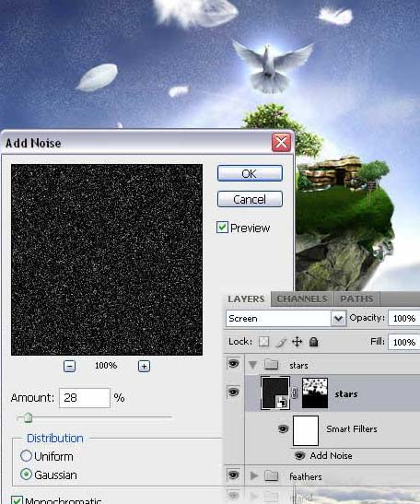
Task: Collapse the stars layer group
Action: click(x=253, y=365)
